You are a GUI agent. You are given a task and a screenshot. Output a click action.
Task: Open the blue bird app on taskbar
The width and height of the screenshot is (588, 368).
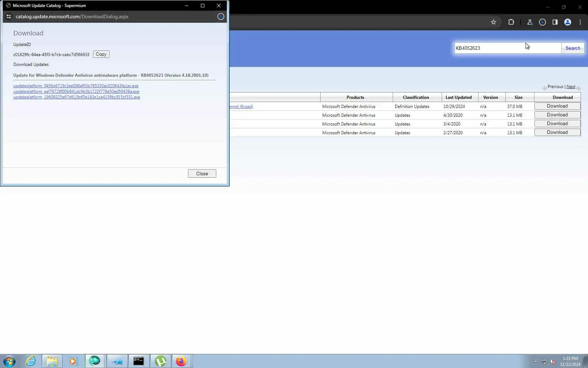(117, 361)
